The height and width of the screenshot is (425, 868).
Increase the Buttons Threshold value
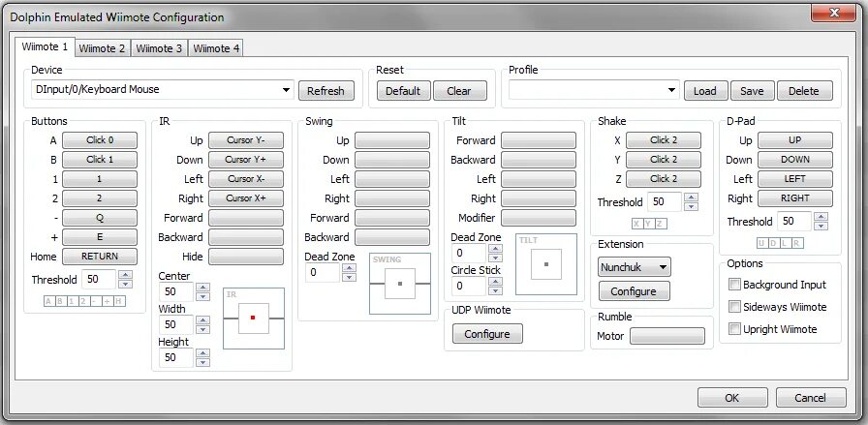[126, 275]
